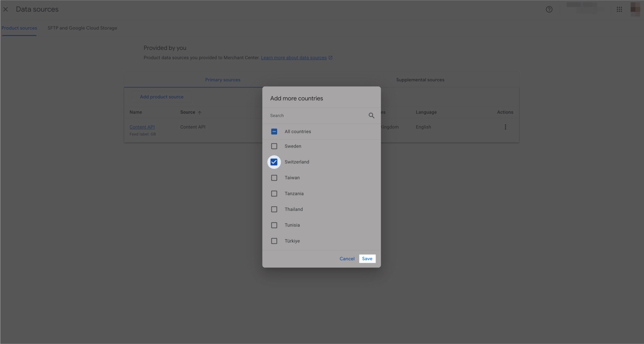
Task: Open the account avatar in top right
Action: point(635,9)
